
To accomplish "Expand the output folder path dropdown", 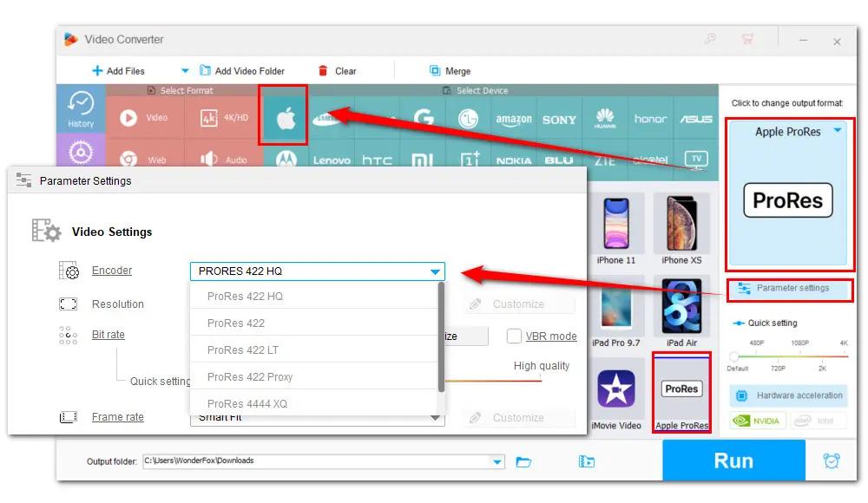I will [497, 461].
